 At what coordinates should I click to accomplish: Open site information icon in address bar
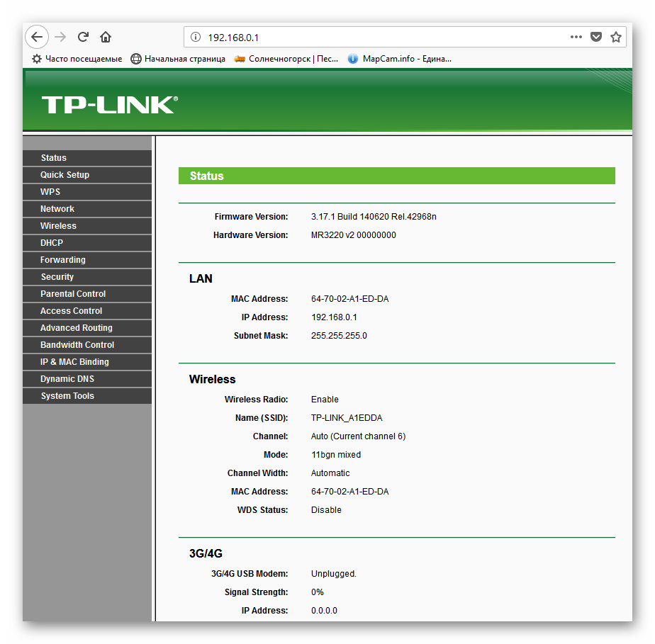pos(196,37)
